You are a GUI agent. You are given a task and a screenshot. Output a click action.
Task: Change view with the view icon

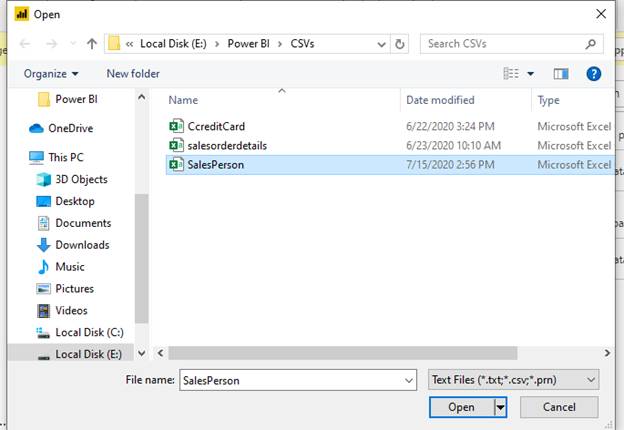[x=511, y=74]
